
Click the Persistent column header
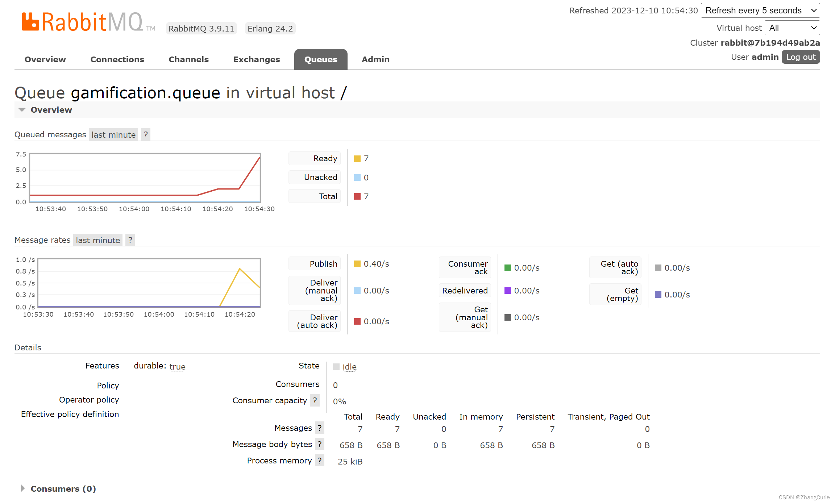click(x=535, y=417)
